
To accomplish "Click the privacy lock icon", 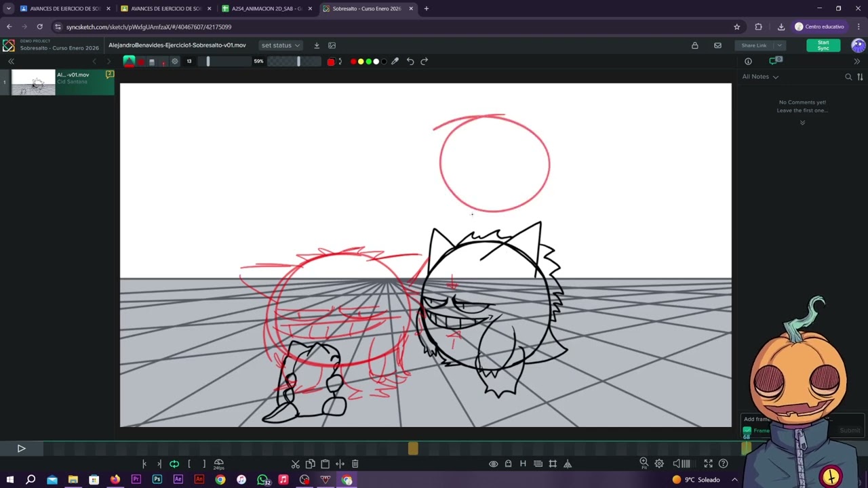I will (x=695, y=45).
